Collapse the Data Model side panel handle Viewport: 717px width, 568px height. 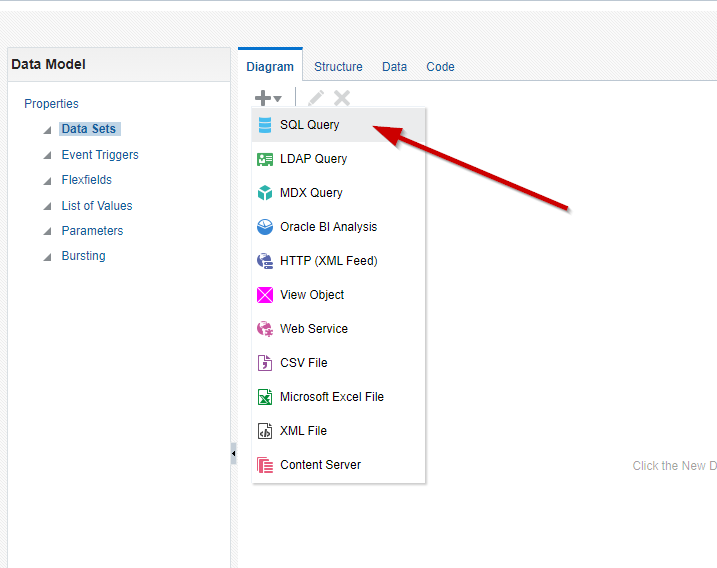click(x=234, y=454)
